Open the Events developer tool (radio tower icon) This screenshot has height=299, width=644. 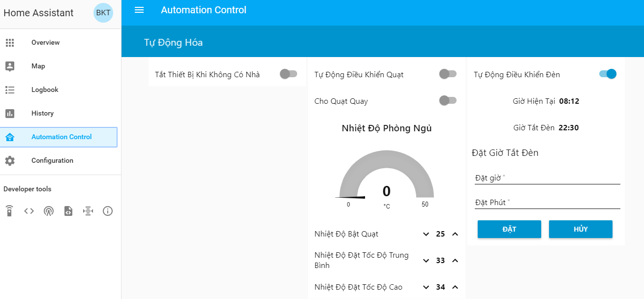tap(49, 211)
